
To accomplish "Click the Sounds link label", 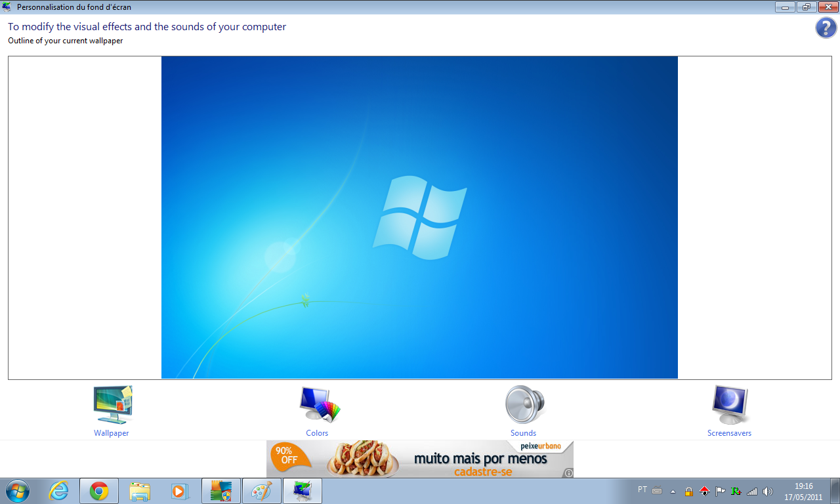I will [x=524, y=433].
